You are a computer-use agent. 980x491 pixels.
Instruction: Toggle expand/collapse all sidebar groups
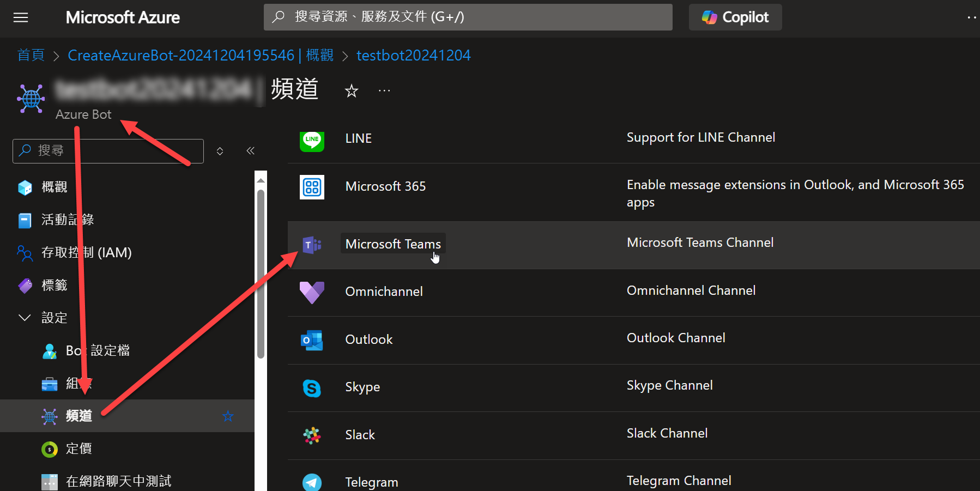tap(220, 151)
